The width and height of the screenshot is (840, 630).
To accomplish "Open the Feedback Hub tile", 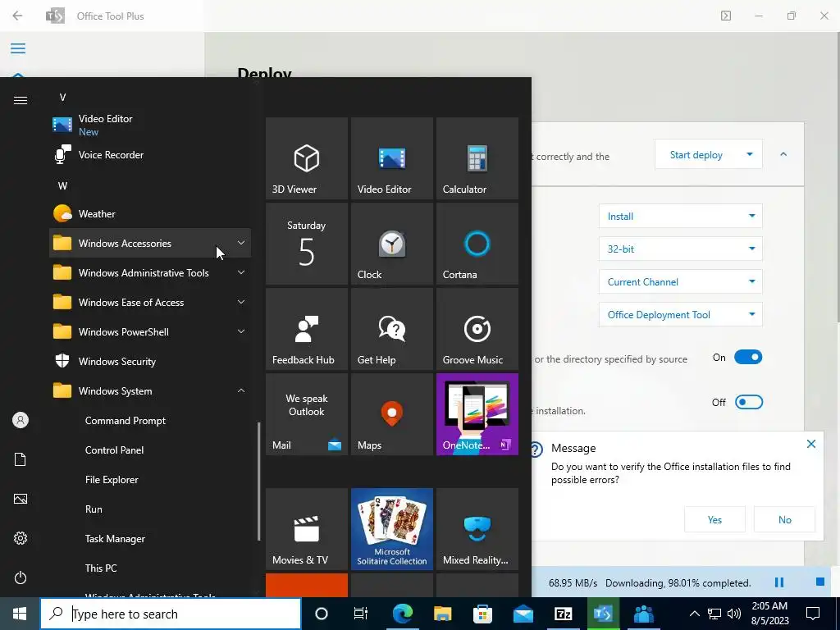I will tap(307, 328).
